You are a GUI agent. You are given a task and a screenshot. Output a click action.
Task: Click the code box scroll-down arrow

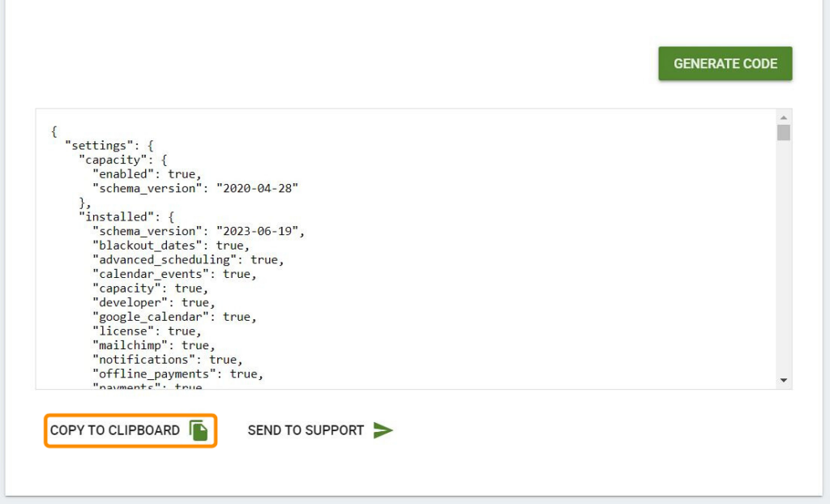coord(784,380)
